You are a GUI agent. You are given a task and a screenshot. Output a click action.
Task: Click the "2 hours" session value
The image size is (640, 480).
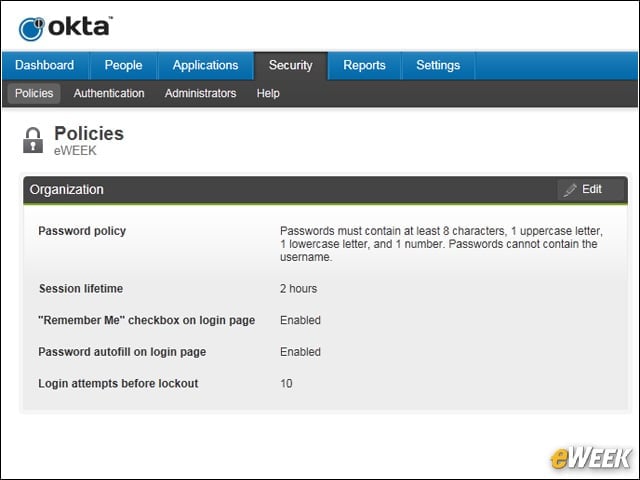[x=298, y=289]
